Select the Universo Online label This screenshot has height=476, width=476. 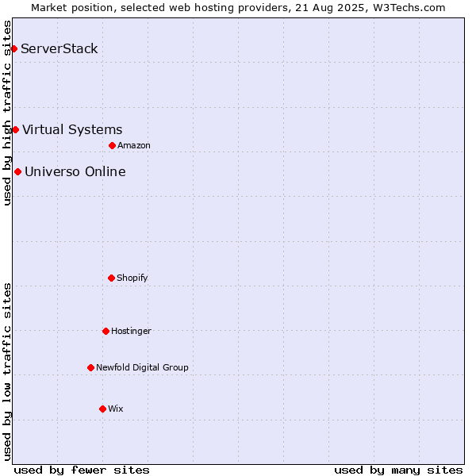coord(75,171)
